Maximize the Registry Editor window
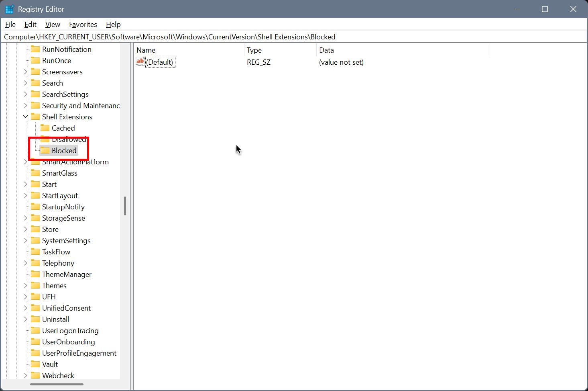588x391 pixels. tap(545, 9)
